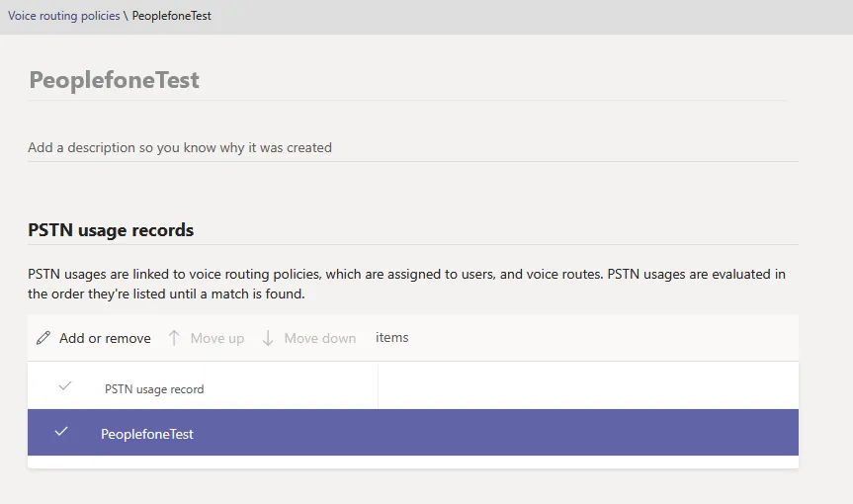Click the up arrow icon beside Move up
The image size is (853, 504).
(174, 338)
